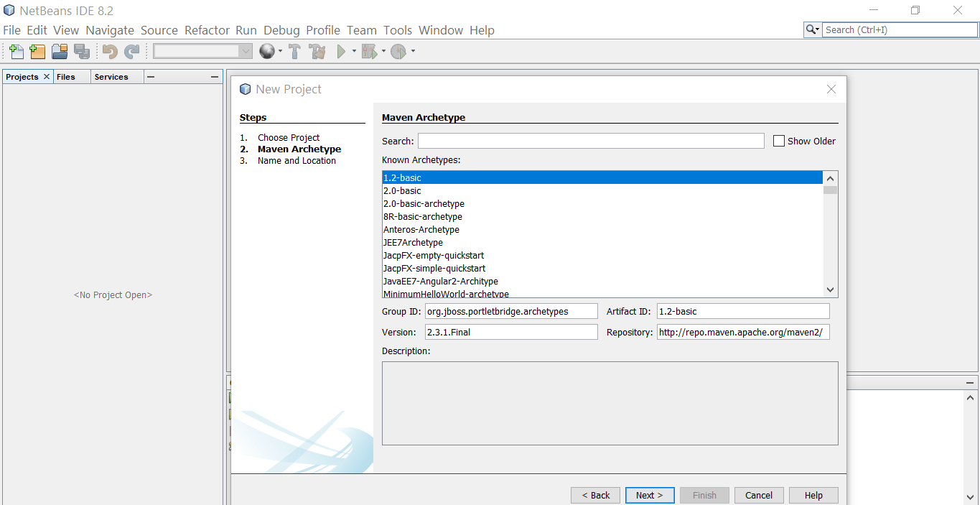Enable the Show Older checkbox

(779, 141)
